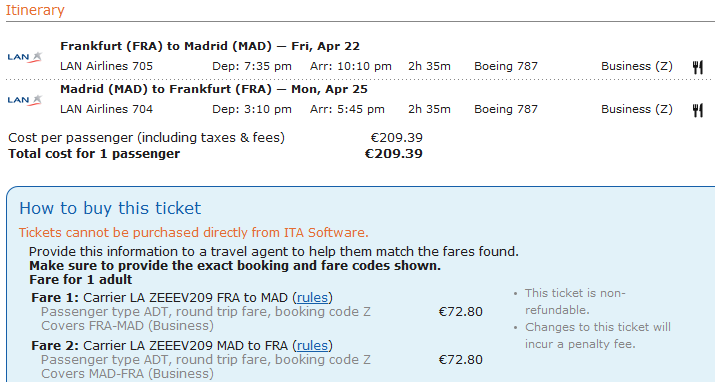
Task: Open the rules link for Fare 2
Action: 312,346
